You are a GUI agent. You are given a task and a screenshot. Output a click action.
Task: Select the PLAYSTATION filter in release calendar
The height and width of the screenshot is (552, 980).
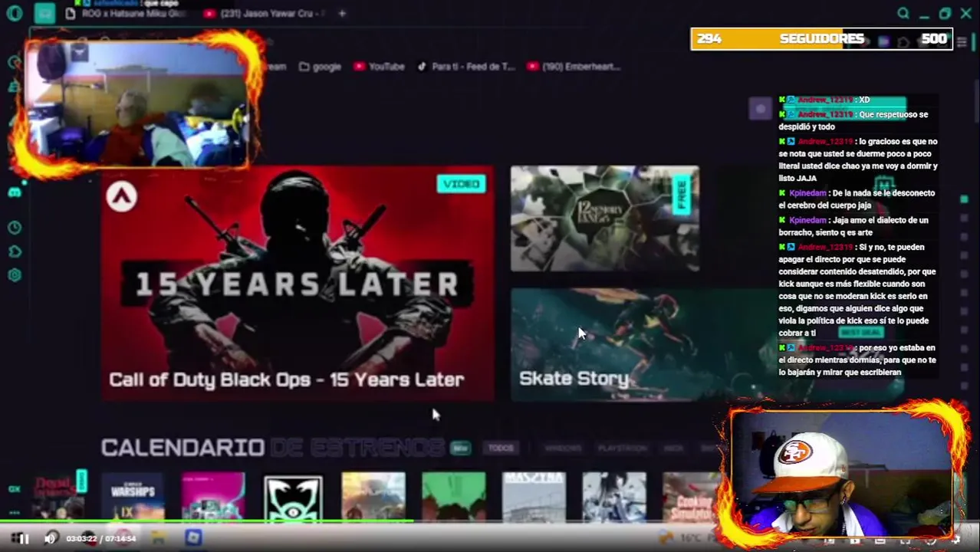(x=623, y=448)
